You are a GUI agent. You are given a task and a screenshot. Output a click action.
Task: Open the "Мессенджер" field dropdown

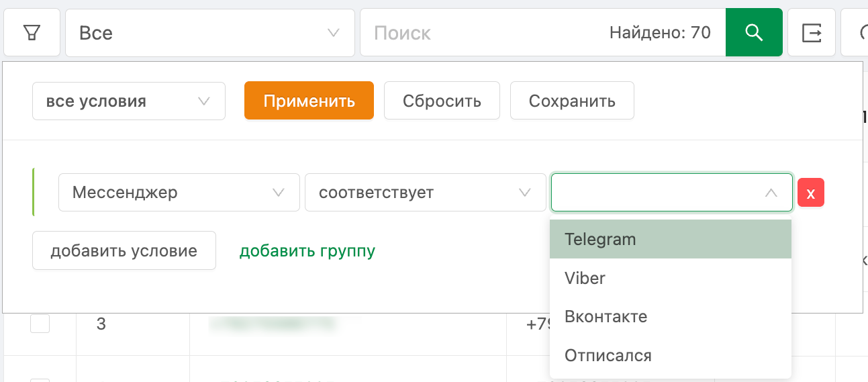coord(179,193)
